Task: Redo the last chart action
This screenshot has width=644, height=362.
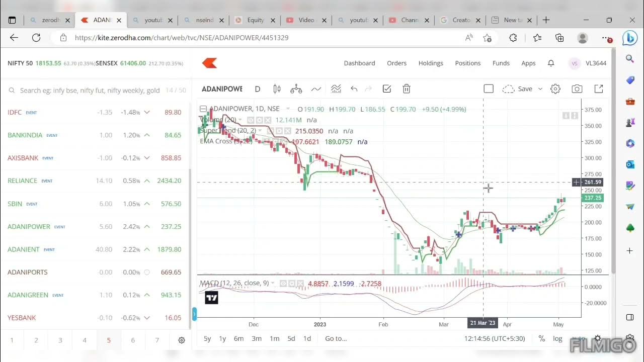Action: pos(368,89)
